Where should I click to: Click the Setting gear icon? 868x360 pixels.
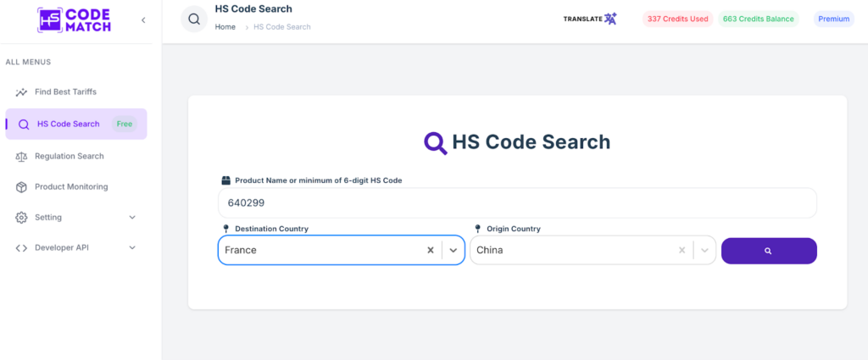21,217
